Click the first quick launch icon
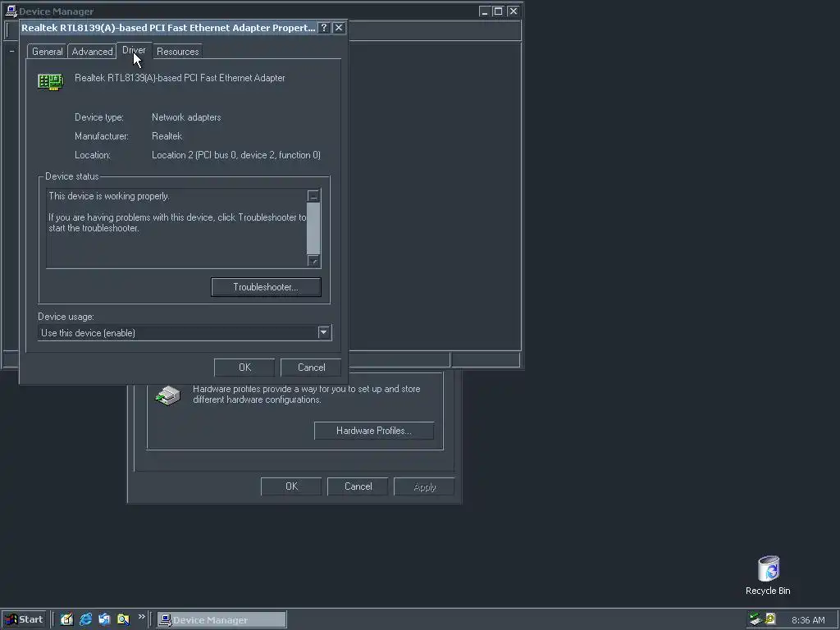This screenshot has width=840, height=630. coord(66,619)
